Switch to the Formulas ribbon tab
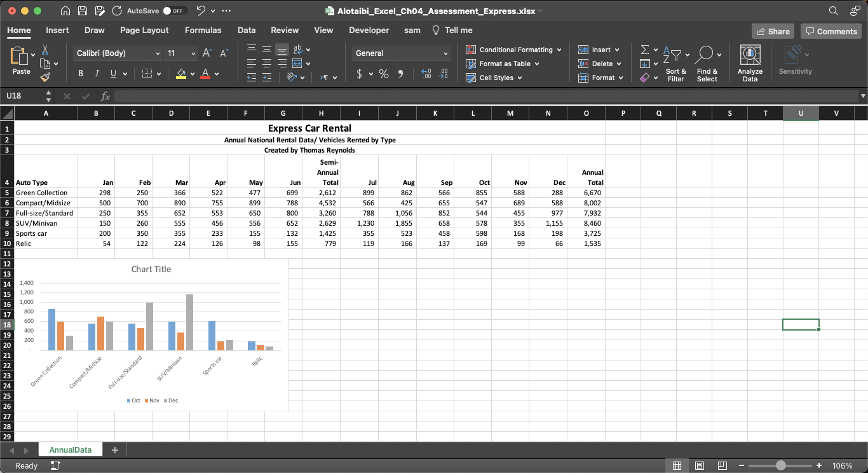Viewport: 868px width, 473px height. click(x=203, y=30)
